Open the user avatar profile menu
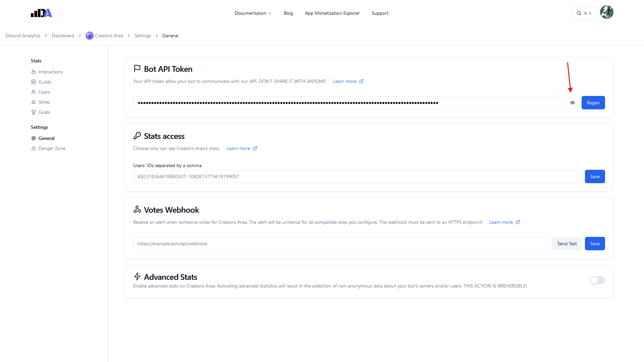Viewport: 644px width, 362px height. coord(606,12)
